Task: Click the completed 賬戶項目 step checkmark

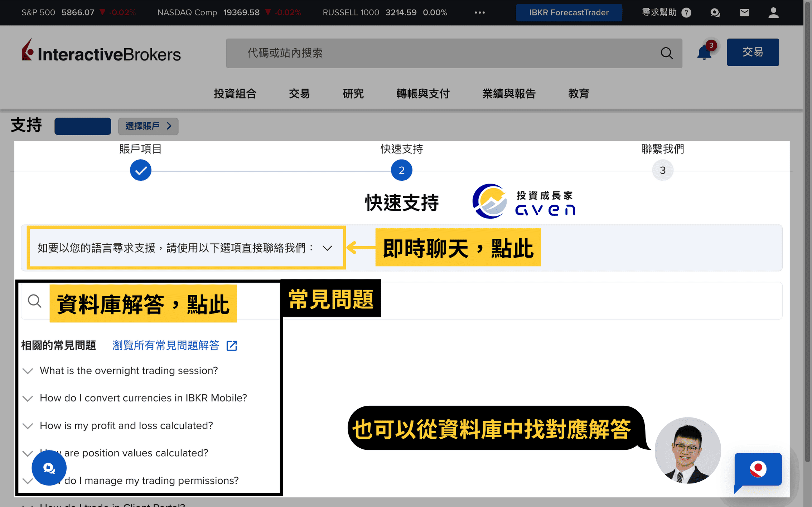Action: pos(141,170)
